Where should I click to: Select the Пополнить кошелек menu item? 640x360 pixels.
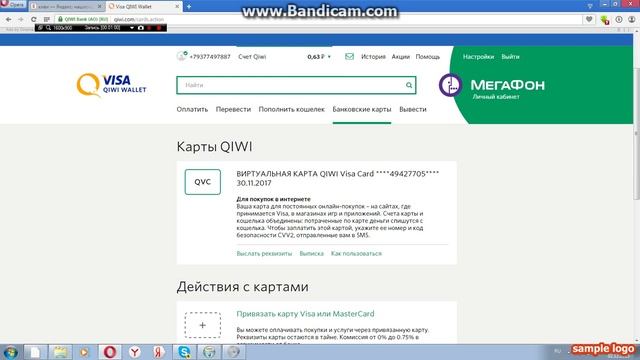tap(291, 109)
